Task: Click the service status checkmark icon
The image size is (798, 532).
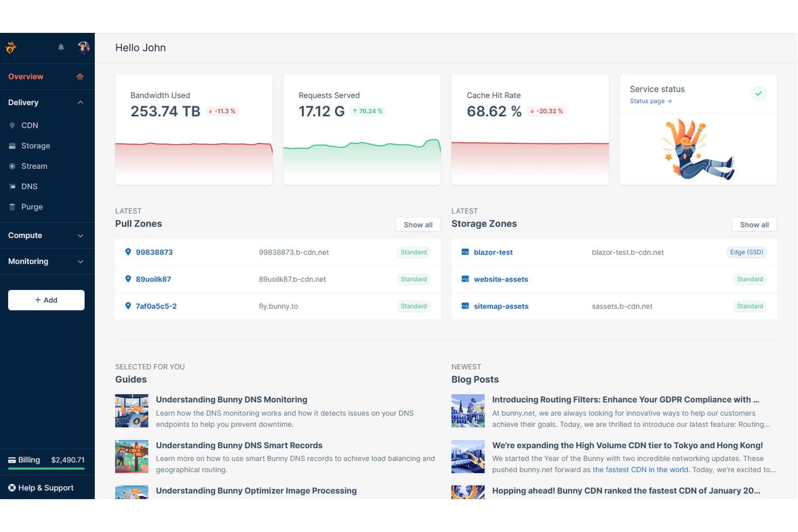Action: [x=758, y=93]
